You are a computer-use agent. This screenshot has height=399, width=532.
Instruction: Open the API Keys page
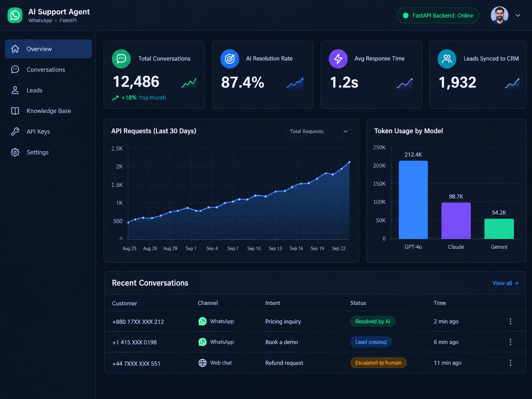[x=48, y=132]
